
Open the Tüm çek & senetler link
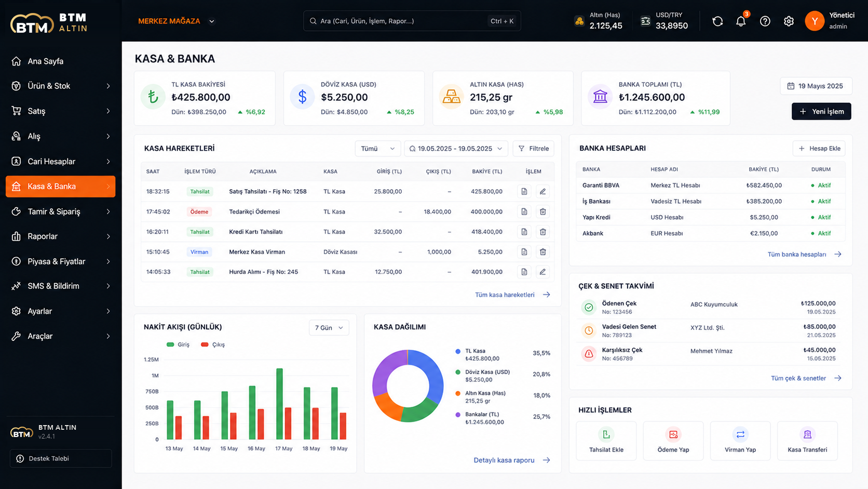806,378
